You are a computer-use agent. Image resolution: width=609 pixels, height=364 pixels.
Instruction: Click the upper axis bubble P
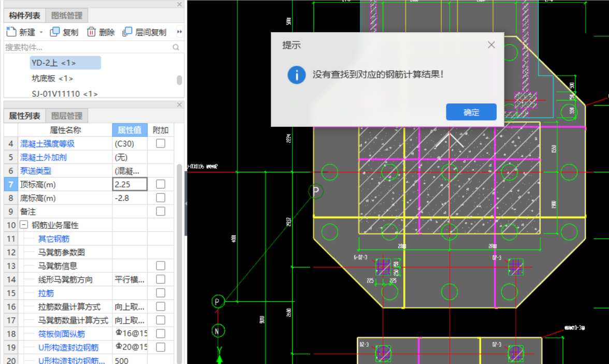point(316,191)
